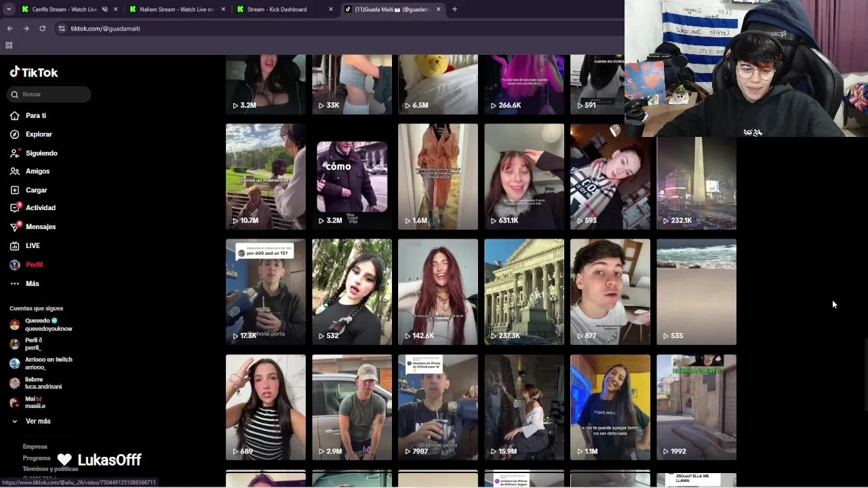This screenshot has height=488, width=868.
Task: Select the Cargar upload plus icon
Action: (x=15, y=190)
